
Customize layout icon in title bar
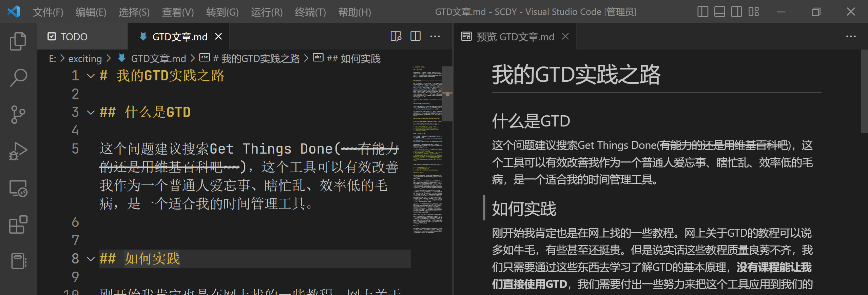754,12
